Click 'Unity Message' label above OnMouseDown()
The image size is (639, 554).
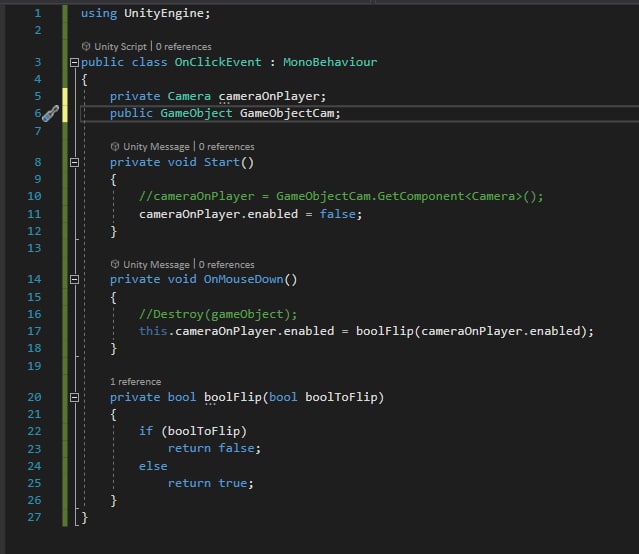click(x=156, y=265)
